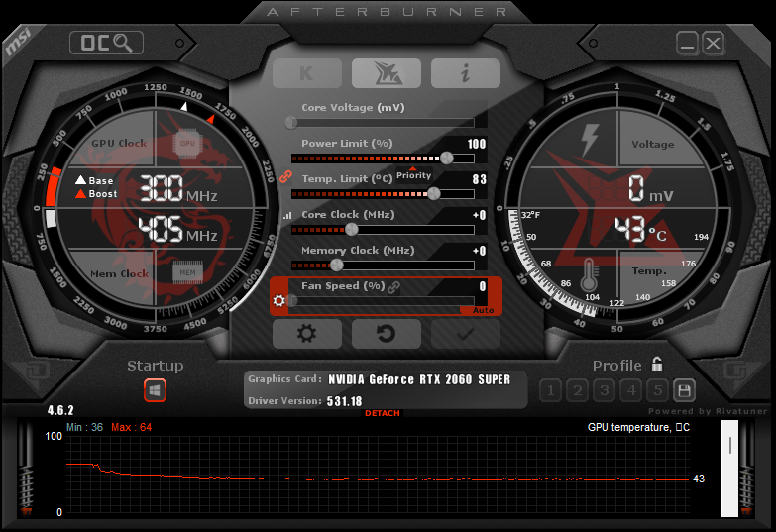Click the Fan Speed value 0 field
This screenshot has width=776, height=532.
pyautogui.click(x=483, y=286)
